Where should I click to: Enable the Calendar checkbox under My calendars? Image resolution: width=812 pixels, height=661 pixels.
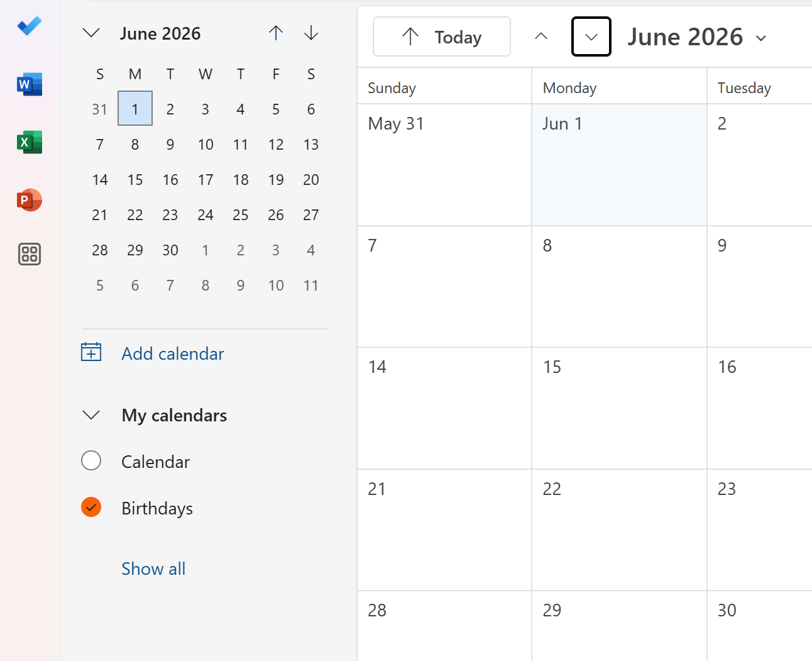91,460
